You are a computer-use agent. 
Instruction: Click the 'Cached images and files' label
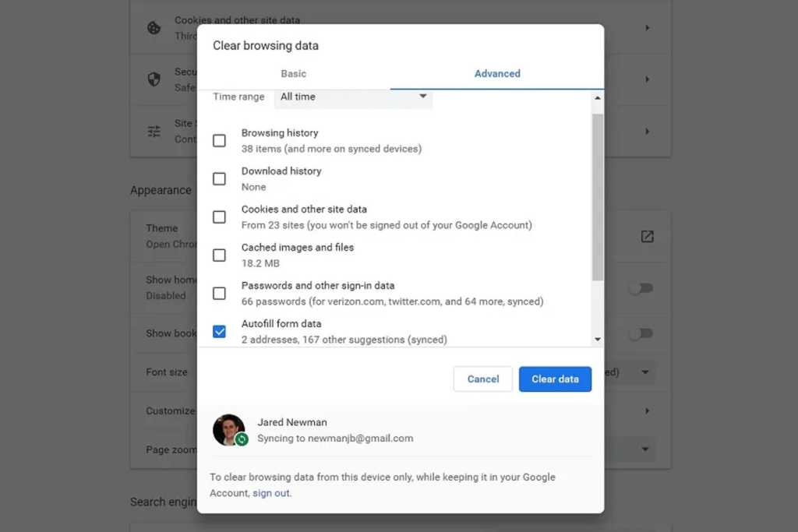point(298,247)
